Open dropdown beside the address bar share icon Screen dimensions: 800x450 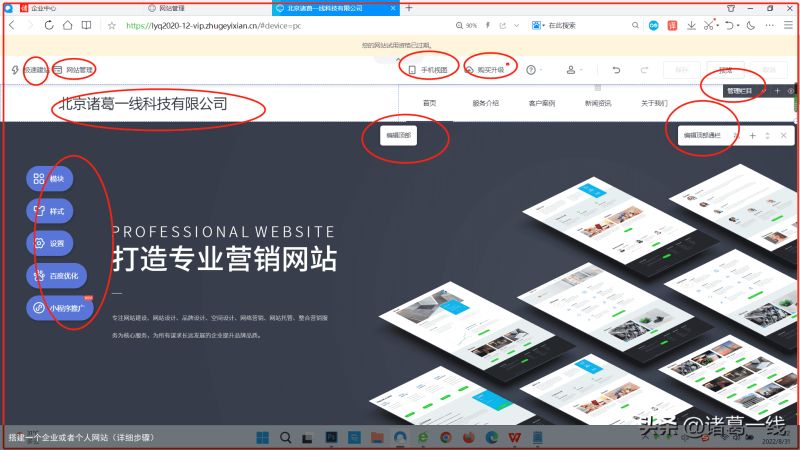pyautogui.click(x=517, y=26)
